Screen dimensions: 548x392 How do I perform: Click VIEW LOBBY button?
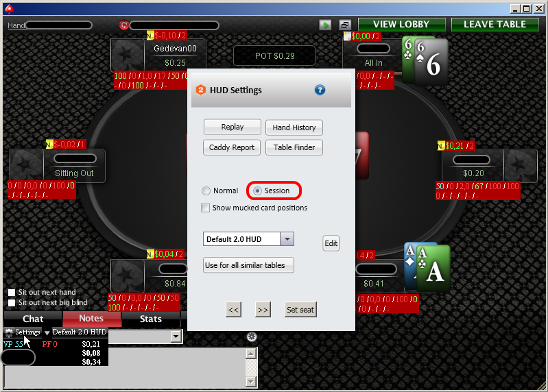point(401,25)
